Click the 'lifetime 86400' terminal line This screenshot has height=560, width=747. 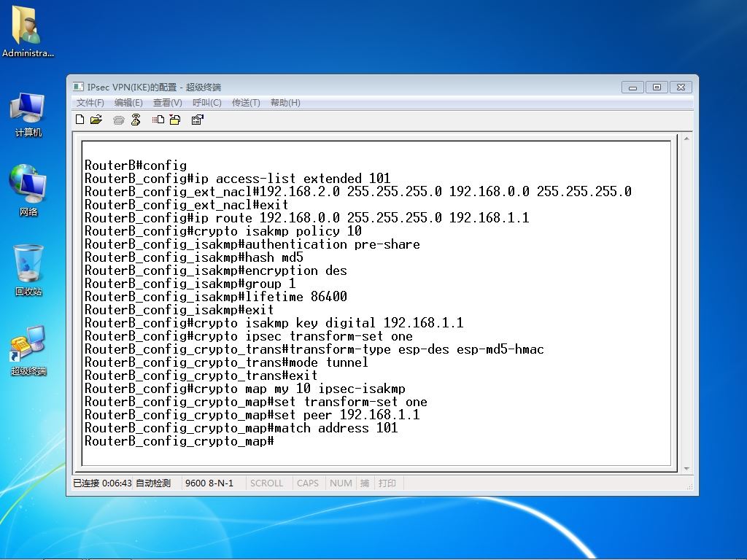pos(216,297)
